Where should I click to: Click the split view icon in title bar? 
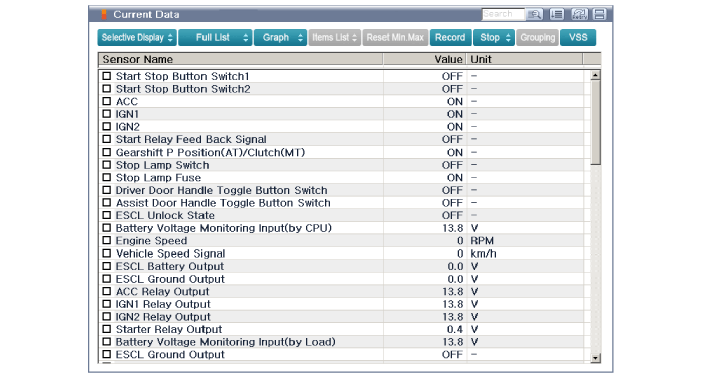coord(600,14)
